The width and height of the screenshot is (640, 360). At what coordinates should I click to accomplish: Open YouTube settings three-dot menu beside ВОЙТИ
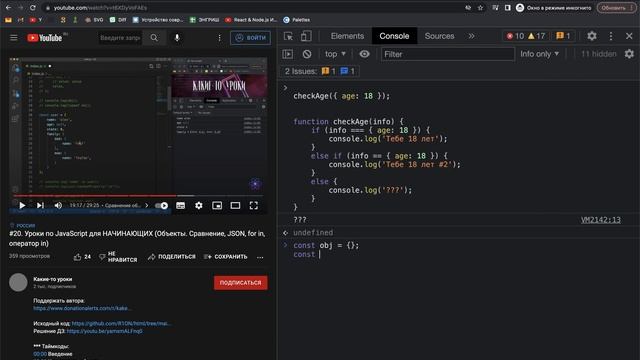tap(219, 38)
